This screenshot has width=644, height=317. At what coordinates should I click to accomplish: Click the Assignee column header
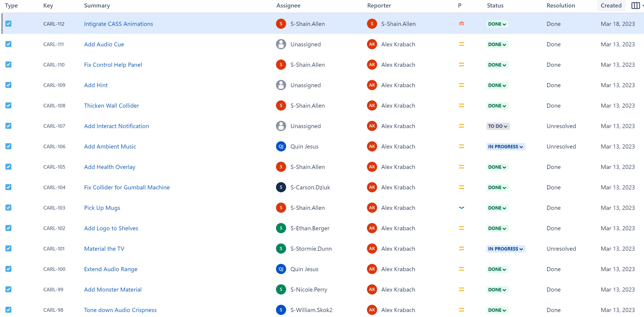pos(288,5)
